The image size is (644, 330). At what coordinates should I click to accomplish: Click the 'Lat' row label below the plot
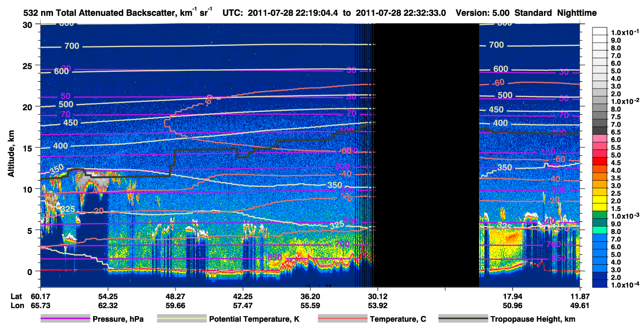[16, 296]
